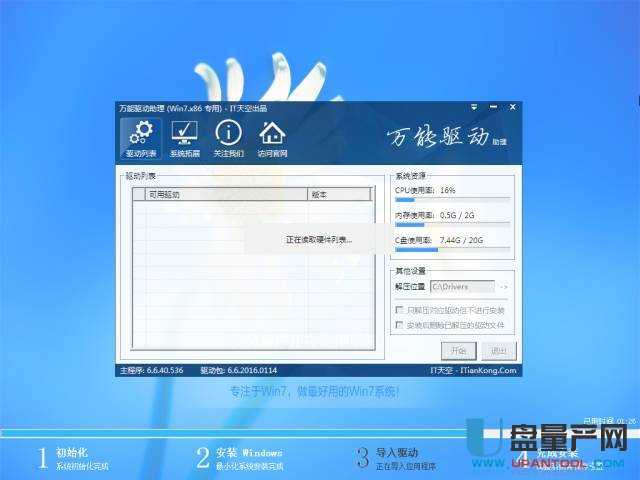Enable 只解压对应驱动但不进行安装 checkbox
Viewport: 640px width, 480px height.
tap(400, 311)
